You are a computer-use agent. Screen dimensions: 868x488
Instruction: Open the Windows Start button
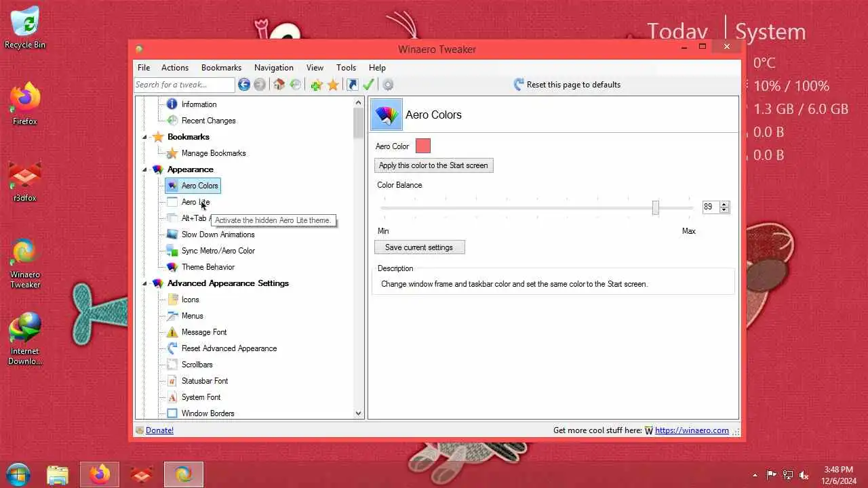click(x=18, y=474)
